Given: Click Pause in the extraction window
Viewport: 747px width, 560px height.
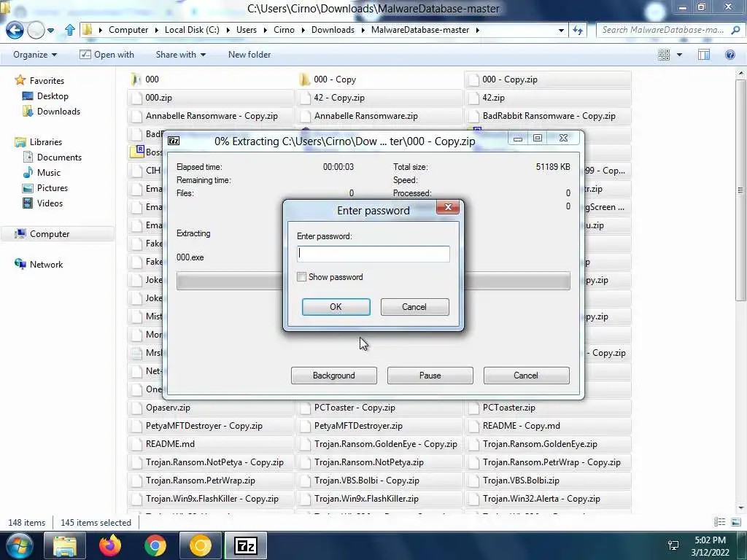Looking at the screenshot, I should pos(430,376).
